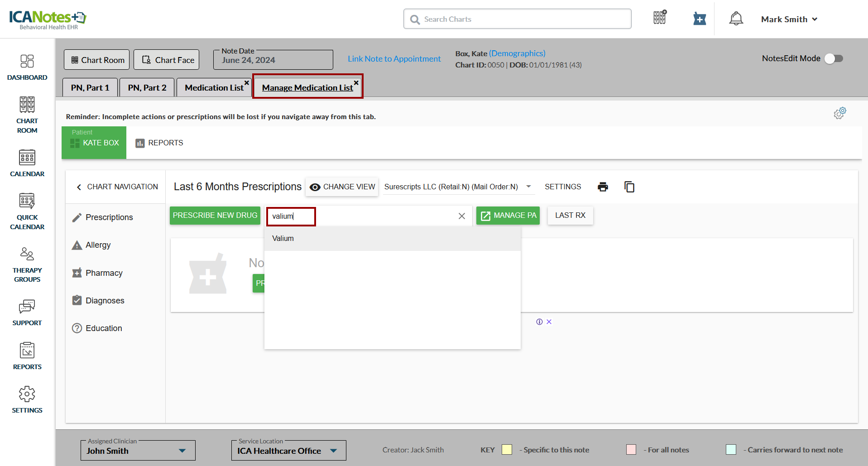The width and height of the screenshot is (868, 466).
Task: Open the chart room icon in top header
Action: 660,18
